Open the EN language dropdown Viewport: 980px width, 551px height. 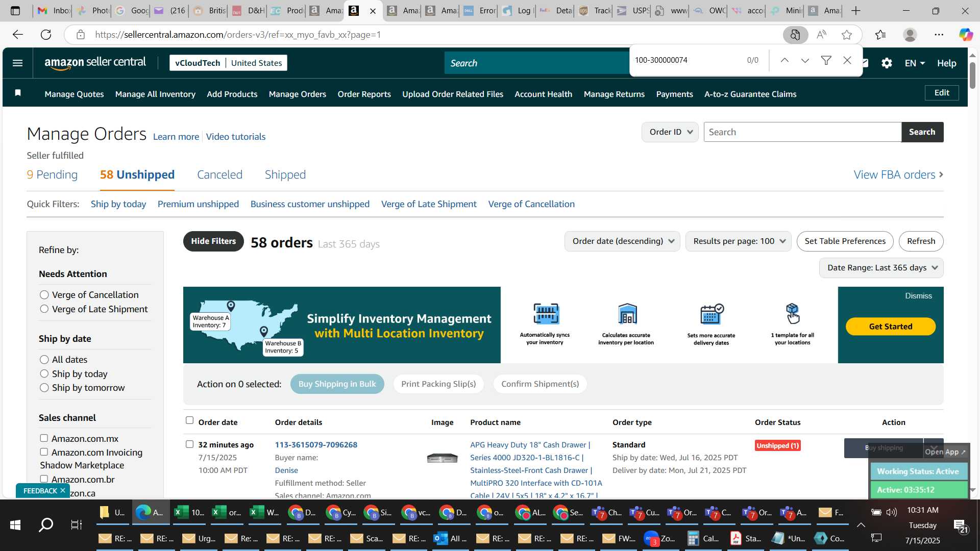tap(915, 63)
